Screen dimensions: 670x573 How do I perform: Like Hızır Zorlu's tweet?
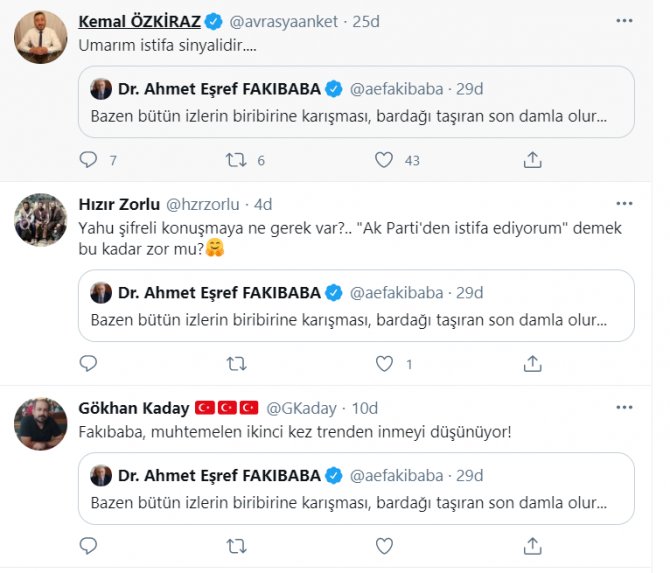point(383,364)
